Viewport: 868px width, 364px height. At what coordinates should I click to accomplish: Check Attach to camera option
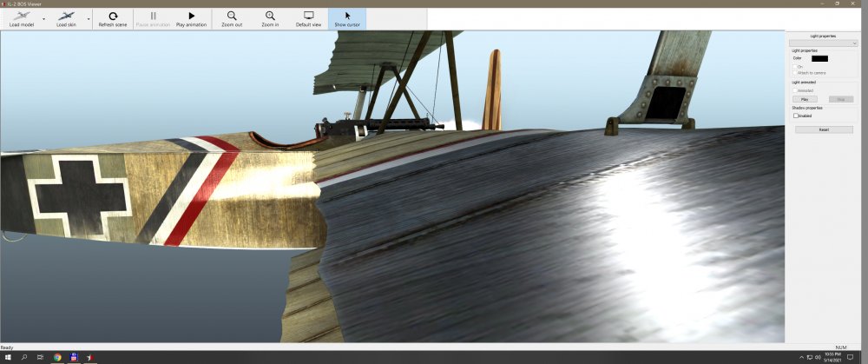[x=794, y=73]
